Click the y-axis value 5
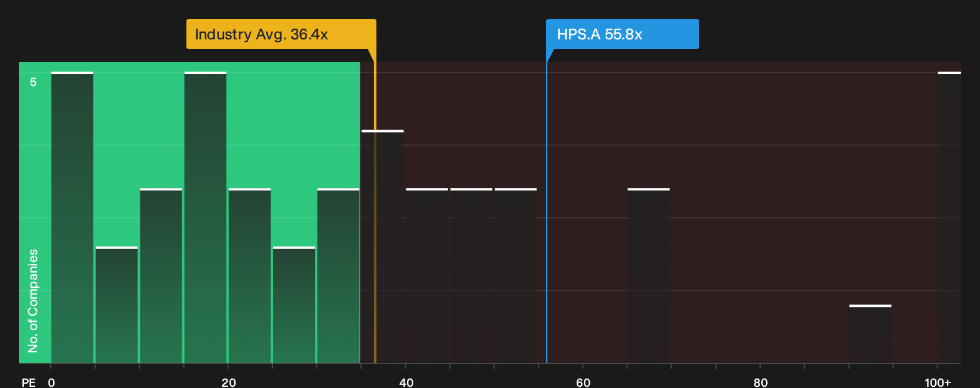980x388 pixels. click(33, 82)
